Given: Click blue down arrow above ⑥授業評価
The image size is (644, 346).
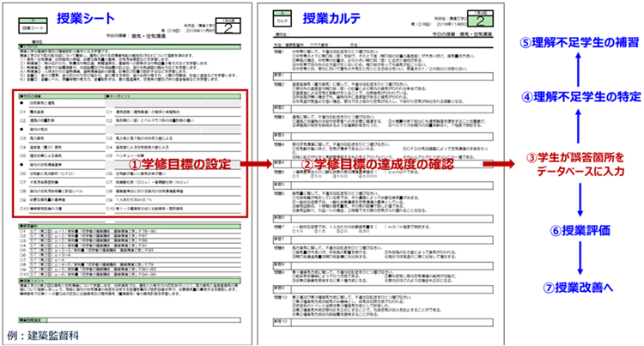Looking at the screenshot, I should (x=580, y=200).
